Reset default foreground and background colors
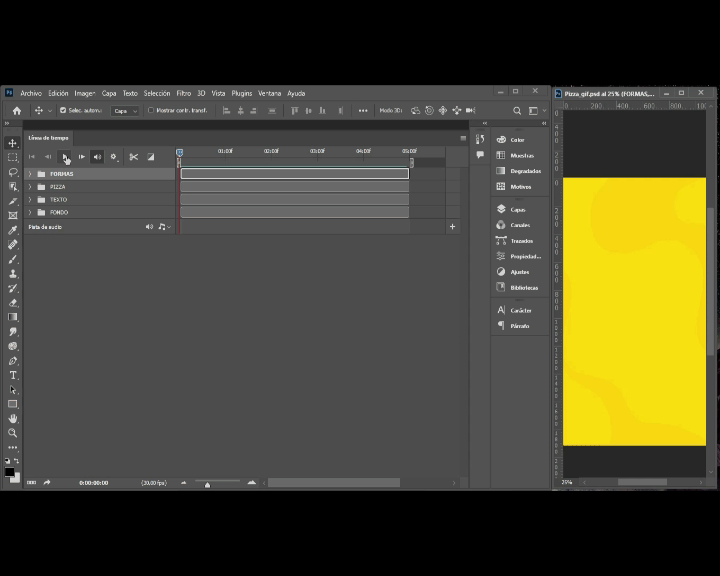The height and width of the screenshot is (576, 720). point(7,461)
